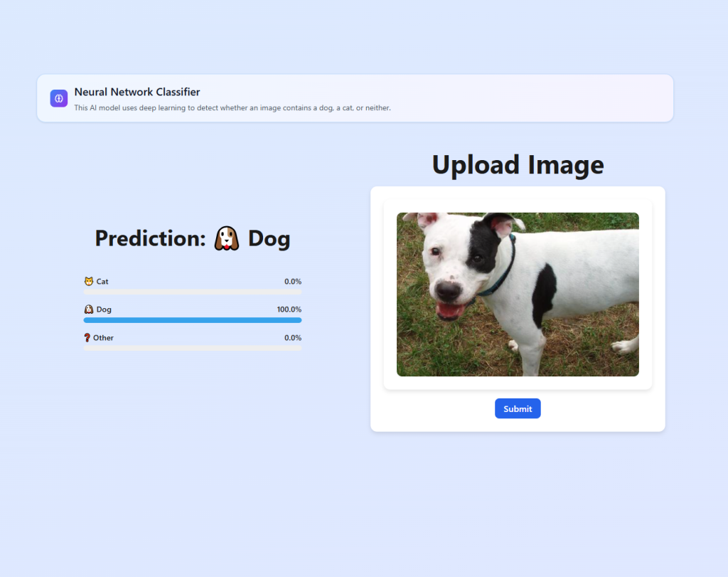The width and height of the screenshot is (728, 577).
Task: Submit the uploaded image
Action: click(518, 409)
